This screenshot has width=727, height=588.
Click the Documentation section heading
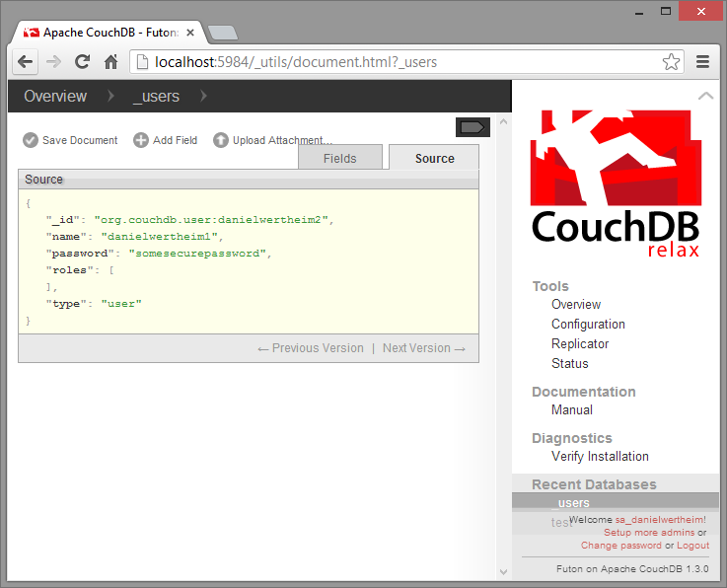pyautogui.click(x=583, y=392)
